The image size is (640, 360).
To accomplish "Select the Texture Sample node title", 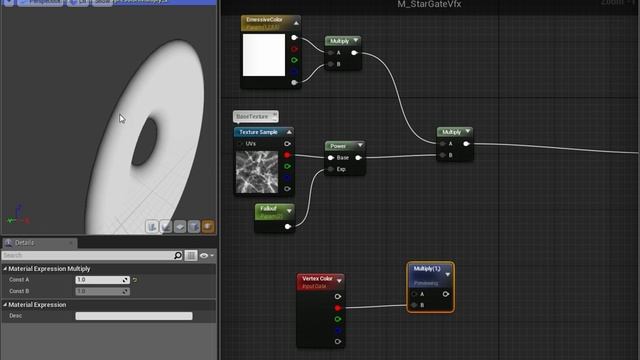I will [x=258, y=132].
